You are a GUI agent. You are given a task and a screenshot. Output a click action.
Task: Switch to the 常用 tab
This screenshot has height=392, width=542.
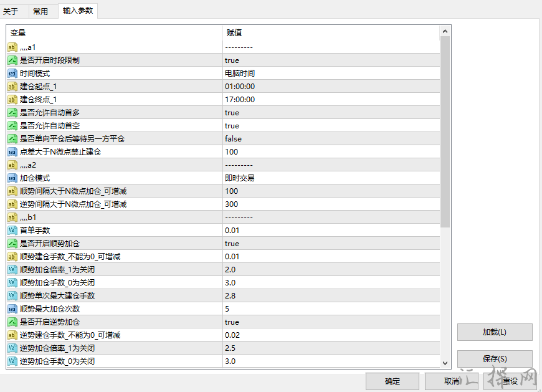[x=40, y=11]
